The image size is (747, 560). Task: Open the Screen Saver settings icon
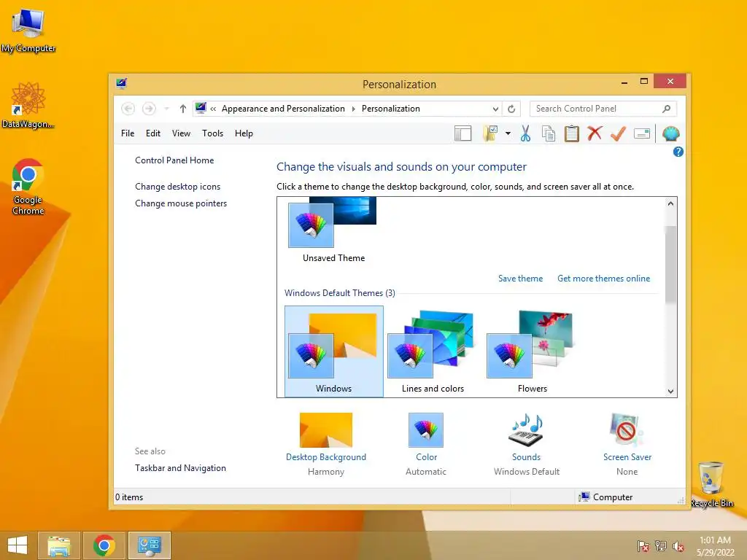[x=627, y=430]
